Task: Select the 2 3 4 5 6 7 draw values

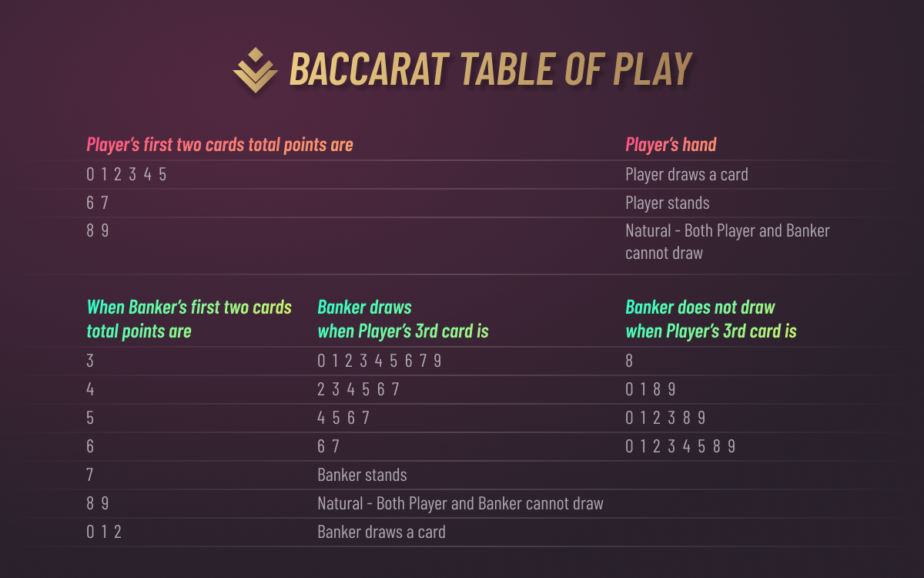Action: click(x=359, y=389)
